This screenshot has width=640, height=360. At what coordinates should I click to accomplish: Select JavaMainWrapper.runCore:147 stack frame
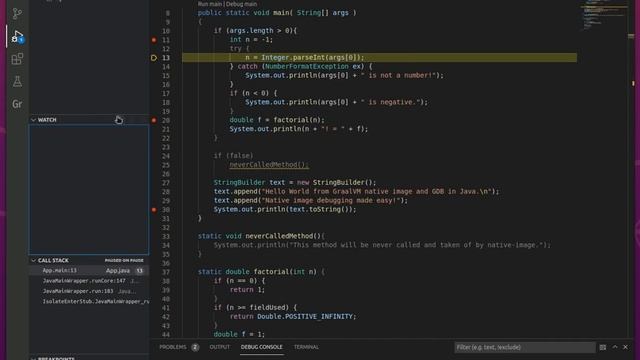89,281
